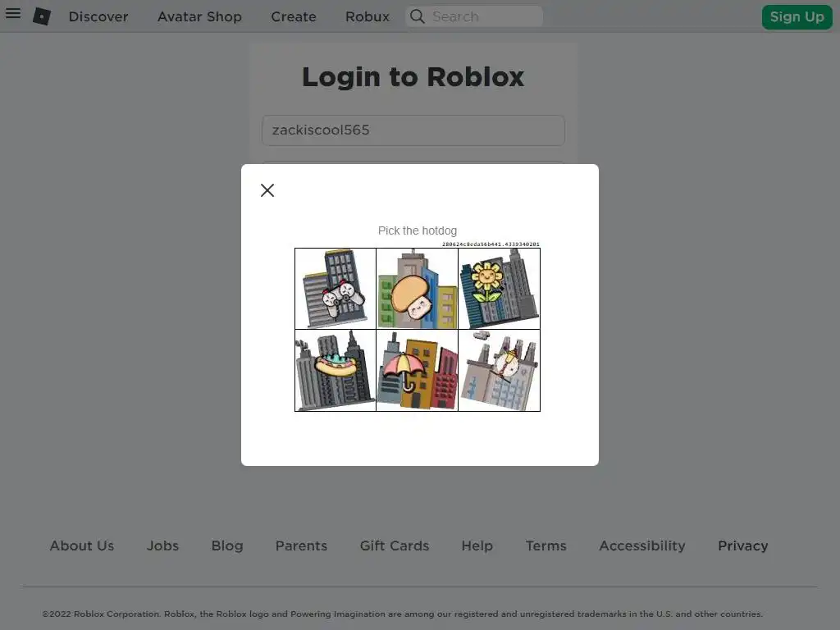Pick the sixth tile, plane above skyscraper
The height and width of the screenshot is (630, 840).
click(500, 371)
